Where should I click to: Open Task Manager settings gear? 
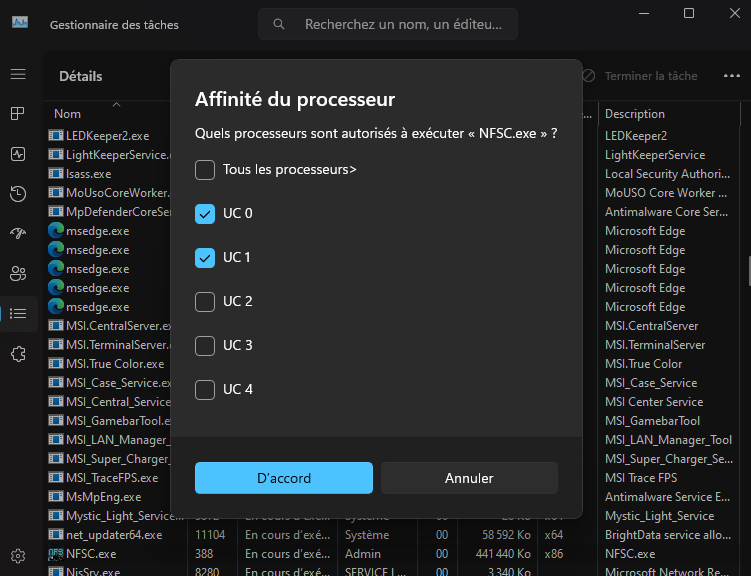(18, 555)
